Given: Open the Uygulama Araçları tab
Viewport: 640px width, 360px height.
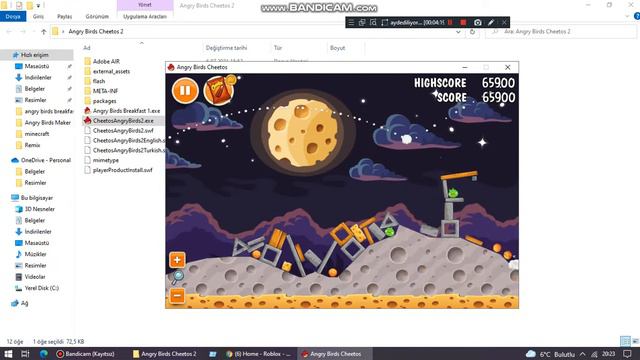Looking at the screenshot, I should coord(145,16).
